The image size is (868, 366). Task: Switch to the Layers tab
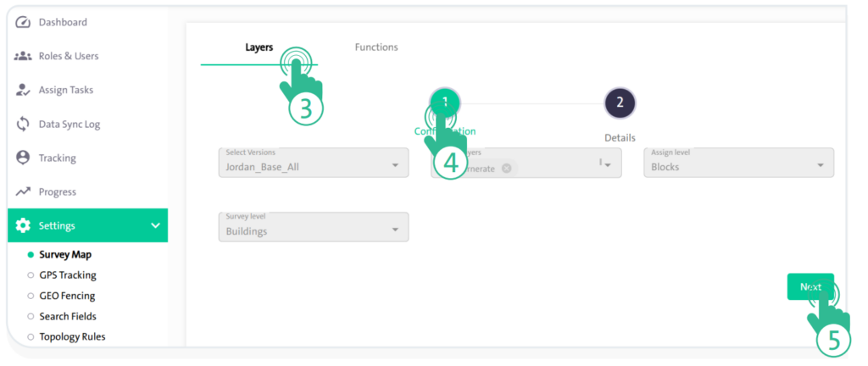click(259, 47)
